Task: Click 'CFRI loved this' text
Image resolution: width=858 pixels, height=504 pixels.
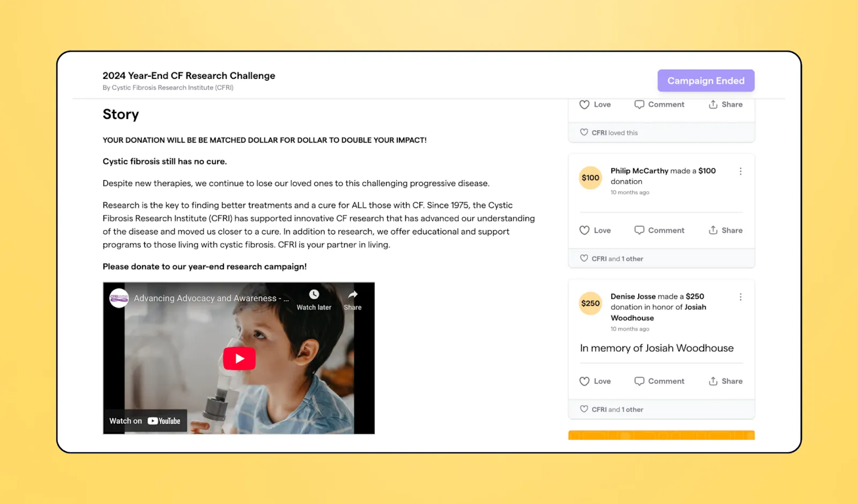Action: pos(615,132)
